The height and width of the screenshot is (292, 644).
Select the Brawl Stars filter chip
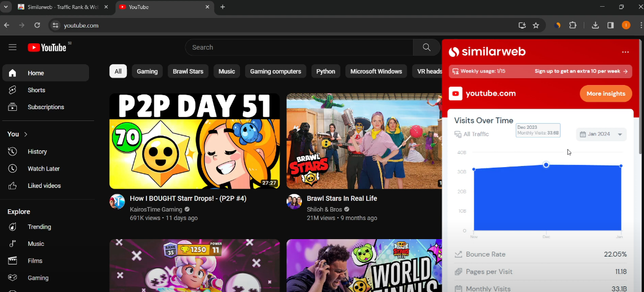[188, 71]
